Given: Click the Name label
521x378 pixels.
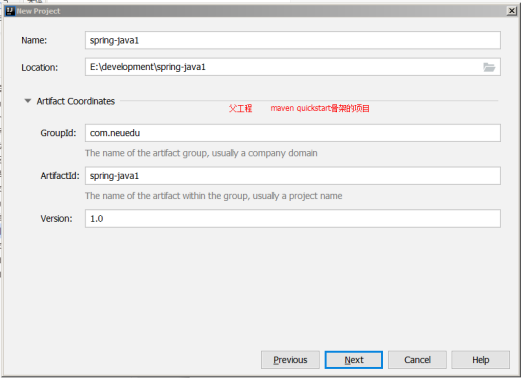Looking at the screenshot, I should click(x=34, y=40).
